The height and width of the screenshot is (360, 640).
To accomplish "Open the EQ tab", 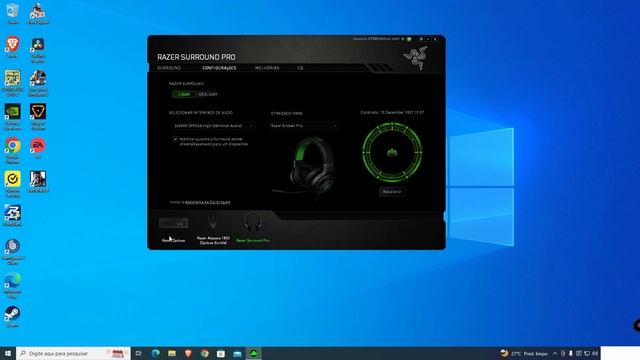I will click(x=300, y=68).
